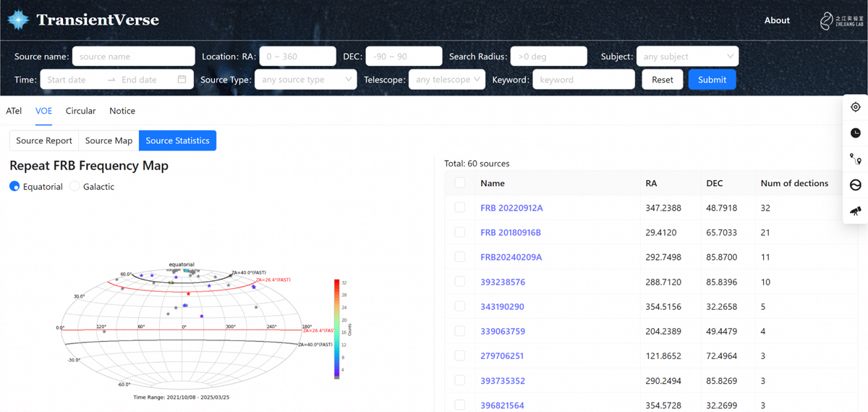The height and width of the screenshot is (412, 868).
Task: Click the TransientVerse star logo
Action: 18,20
